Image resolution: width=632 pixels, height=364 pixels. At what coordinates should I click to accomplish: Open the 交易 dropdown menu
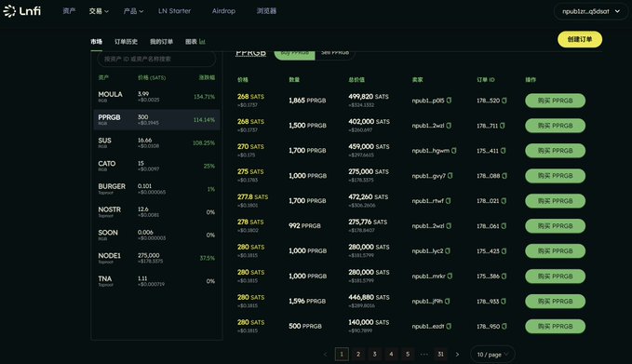pyautogui.click(x=99, y=11)
